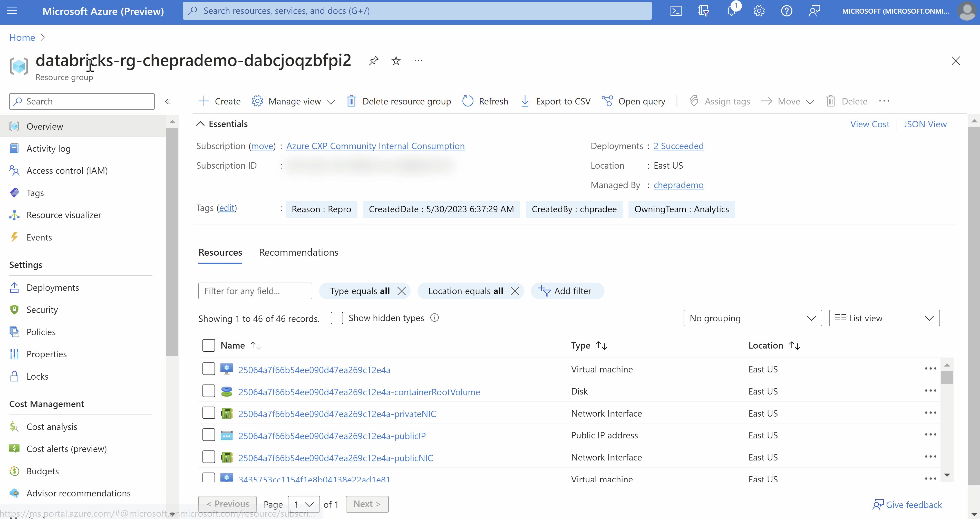Click the global search resources bar

[x=417, y=11]
